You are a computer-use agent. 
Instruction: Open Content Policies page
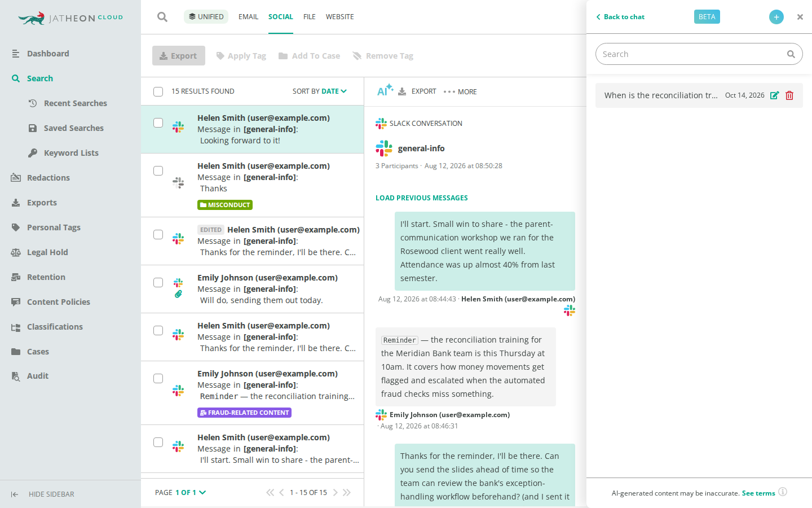tap(59, 302)
